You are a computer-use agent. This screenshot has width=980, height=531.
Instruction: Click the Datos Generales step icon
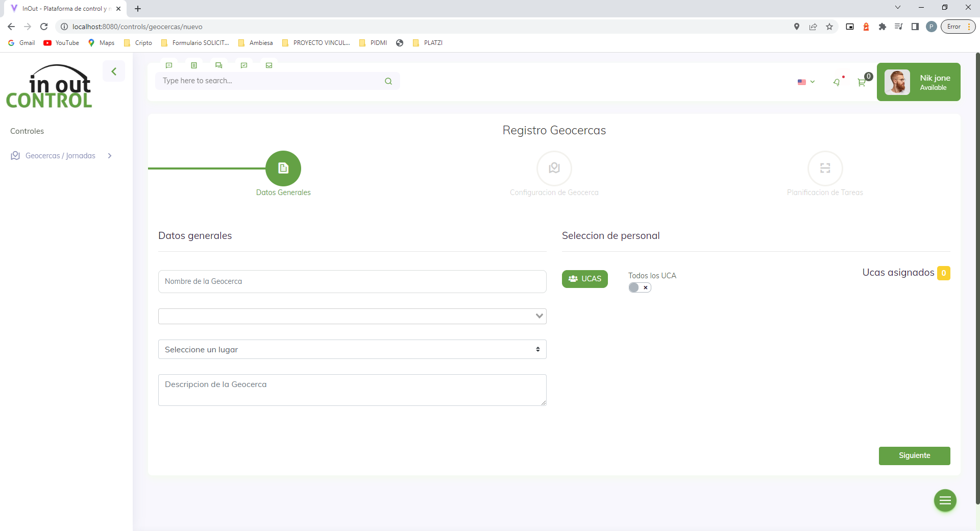(x=283, y=168)
